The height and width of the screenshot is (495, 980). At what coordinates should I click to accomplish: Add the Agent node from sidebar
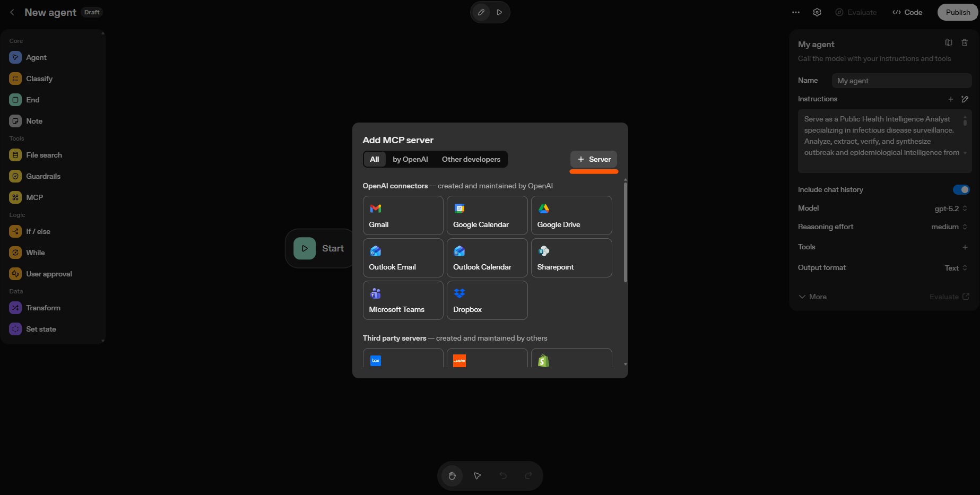point(28,57)
